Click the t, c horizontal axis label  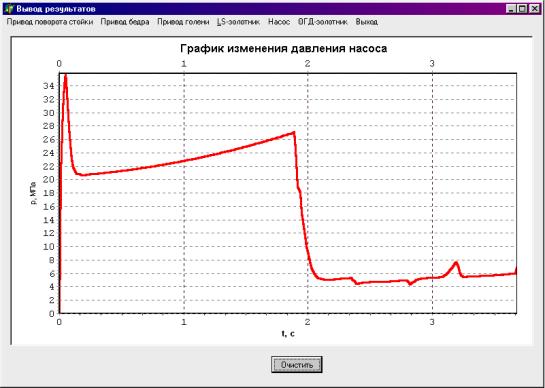[288, 334]
